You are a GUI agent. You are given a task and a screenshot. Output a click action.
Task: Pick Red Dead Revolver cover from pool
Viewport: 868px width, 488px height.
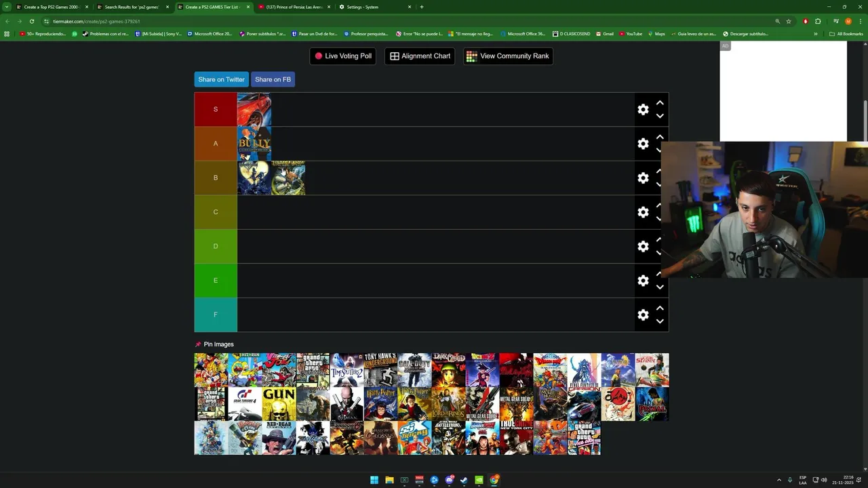(279, 438)
